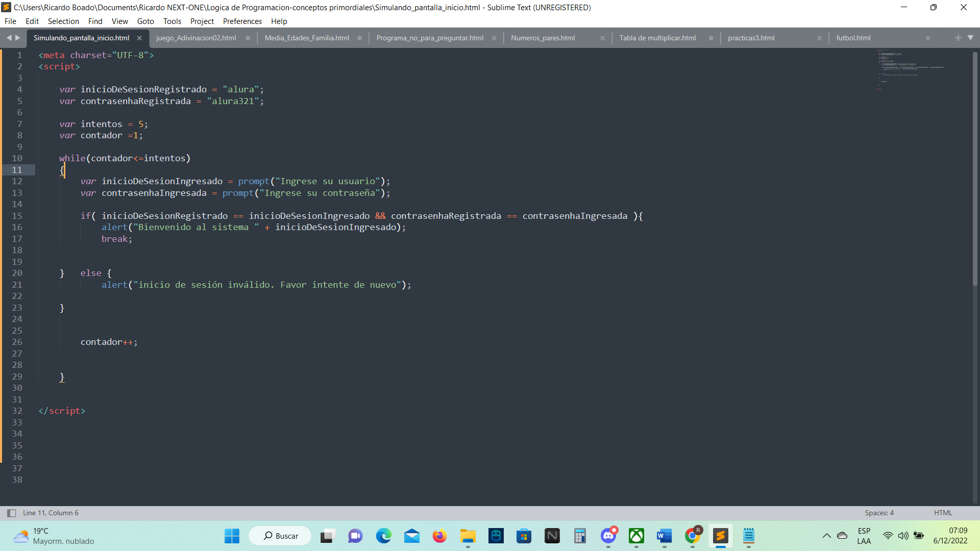Click the vertical scrollbar thumb
The image size is (980, 551).
click(975, 168)
